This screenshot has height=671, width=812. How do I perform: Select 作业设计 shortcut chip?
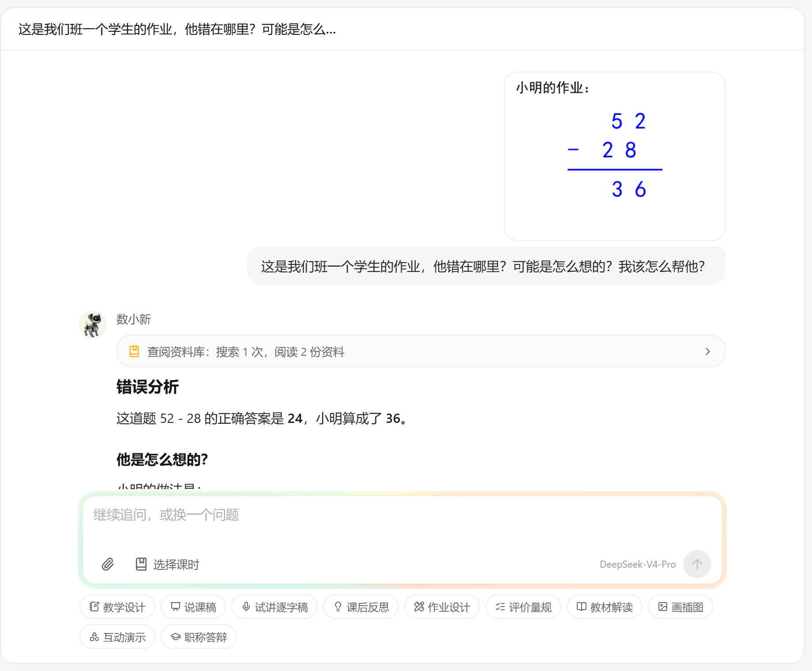[442, 607]
